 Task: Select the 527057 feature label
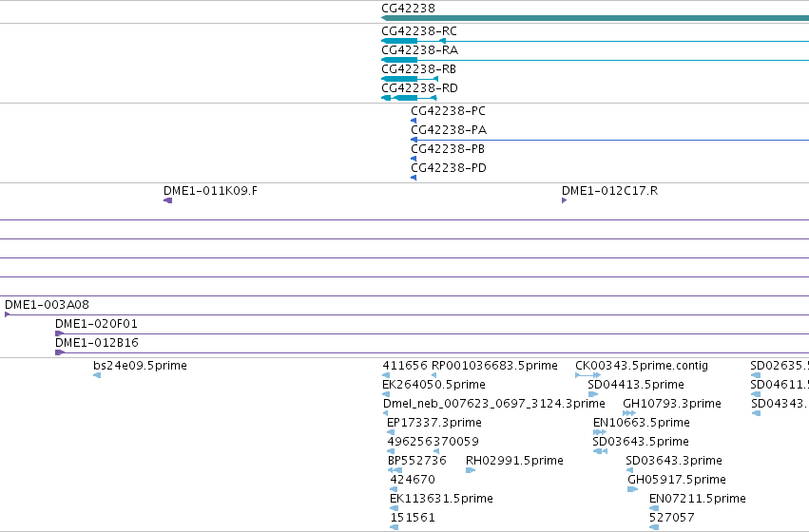click(672, 518)
